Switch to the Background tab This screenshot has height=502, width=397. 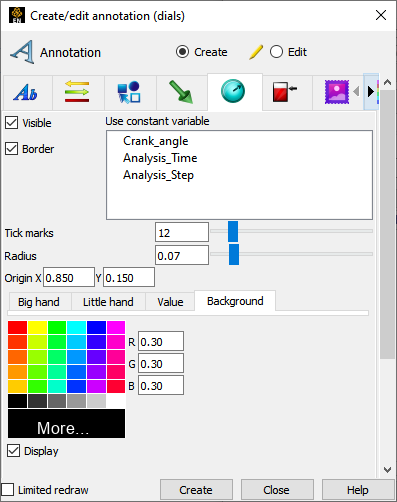coord(235,301)
